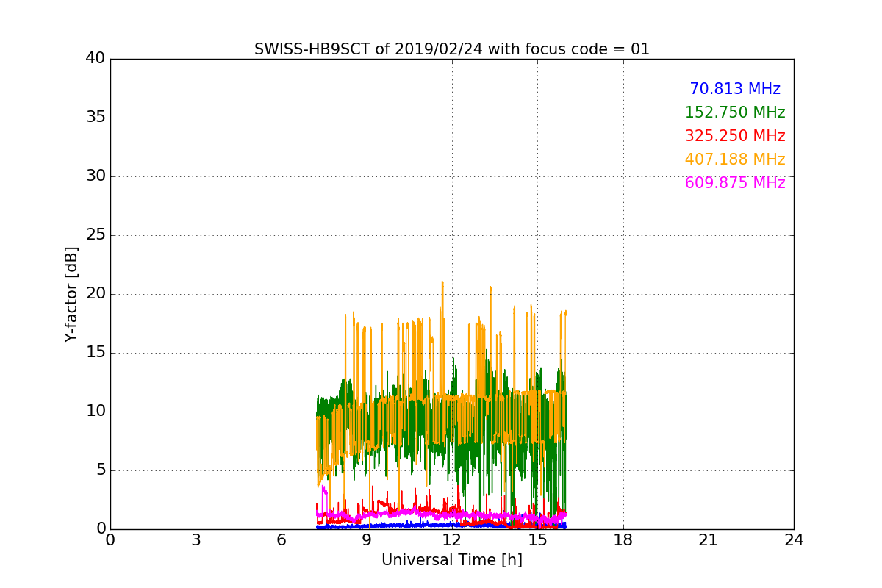Viewport: 882px width, 588px height.
Task: Select the 152.750 MHz legend entry
Action: [x=735, y=112]
